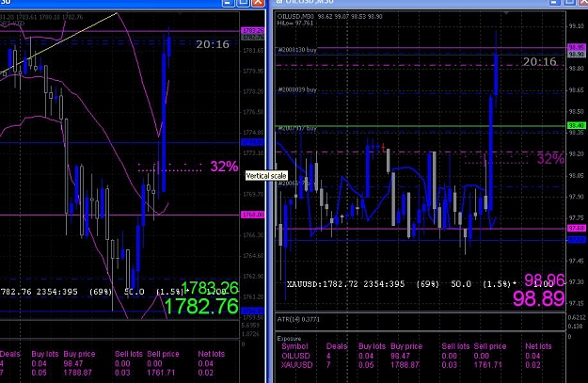Click 99.10 on the OILUSD price scale
The image size is (588, 383).
pyautogui.click(x=576, y=26)
